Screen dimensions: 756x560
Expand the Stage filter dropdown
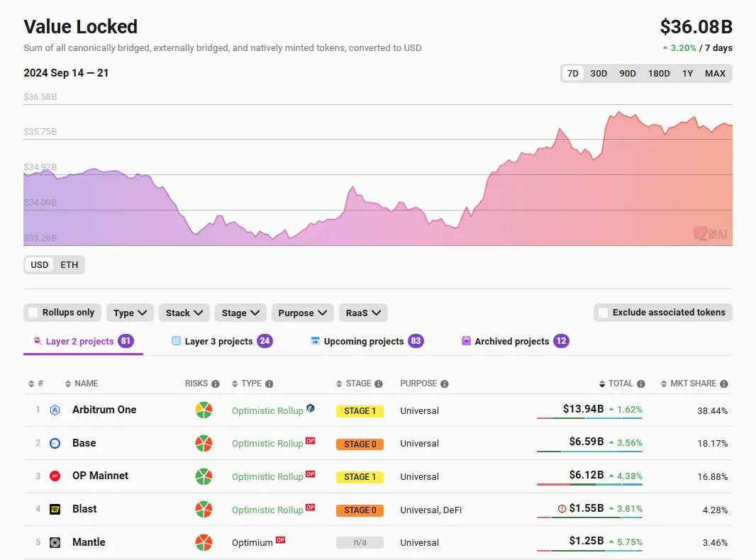click(x=240, y=313)
